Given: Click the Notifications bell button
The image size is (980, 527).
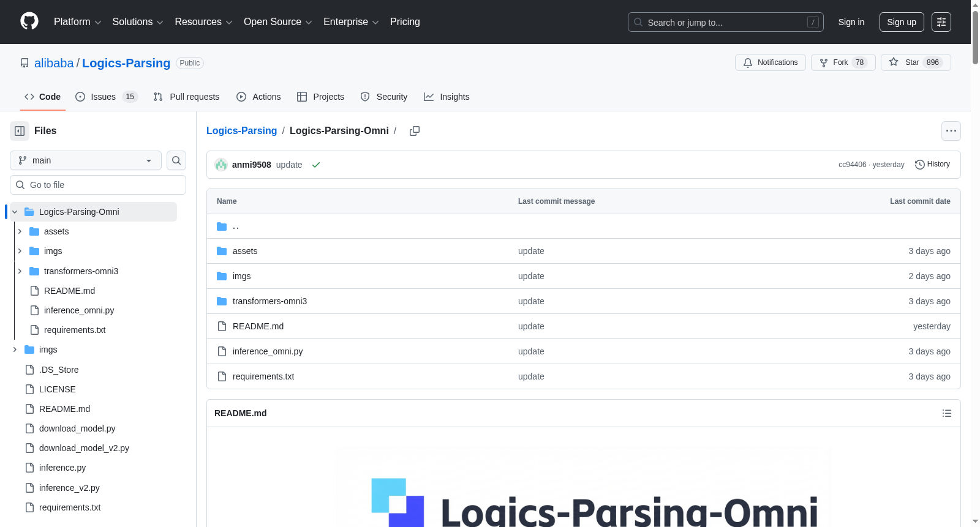Looking at the screenshot, I should pyautogui.click(x=771, y=62).
